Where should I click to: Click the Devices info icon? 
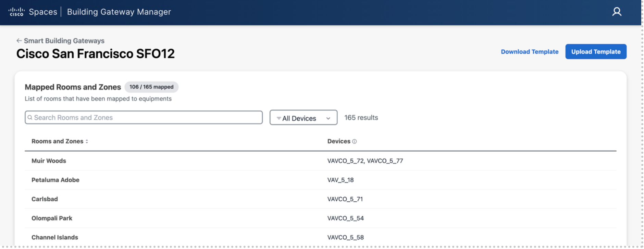pyautogui.click(x=355, y=141)
